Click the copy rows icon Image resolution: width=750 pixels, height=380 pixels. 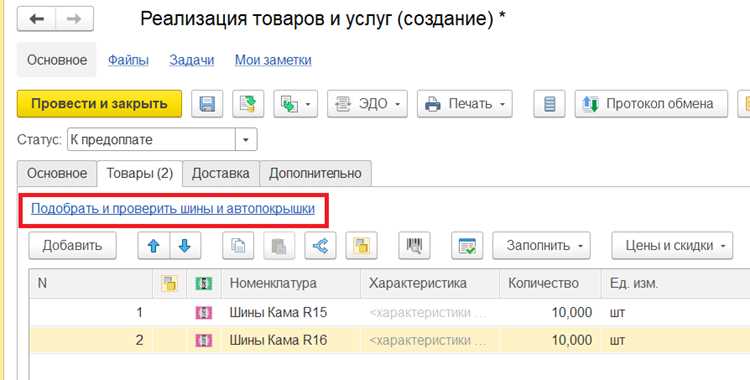(x=238, y=246)
